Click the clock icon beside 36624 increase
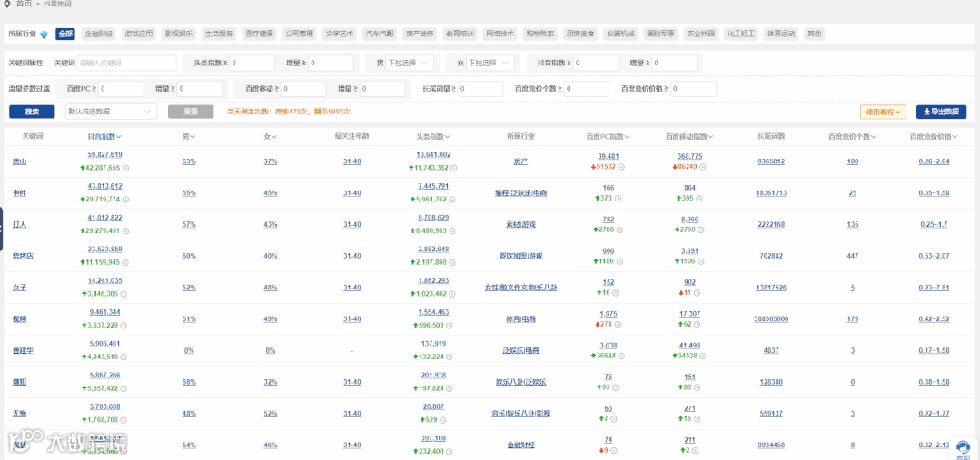Viewport: 980px width, 460px height. 622,357
